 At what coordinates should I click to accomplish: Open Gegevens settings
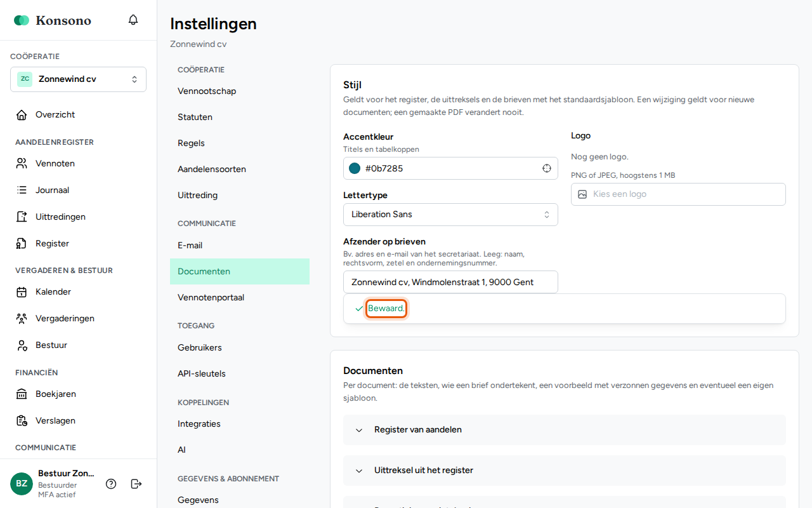(240, 500)
